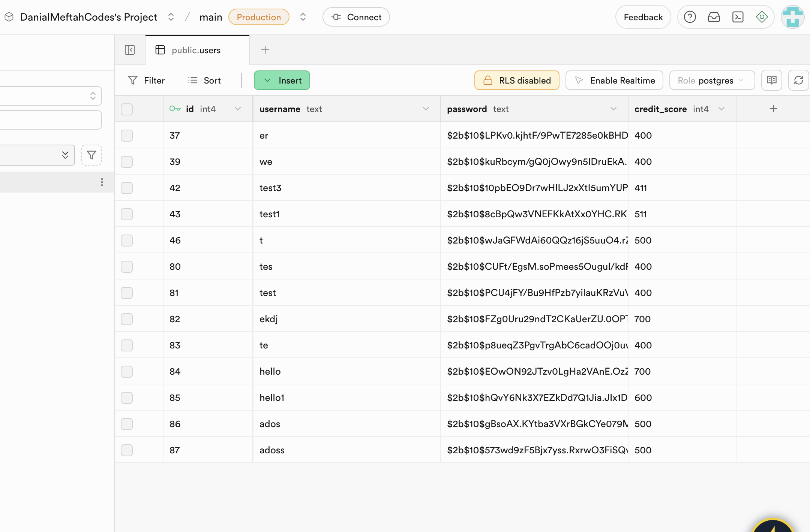Viewport: 810px width, 532px height.
Task: Open the Role postgres dropdown
Action: click(711, 80)
